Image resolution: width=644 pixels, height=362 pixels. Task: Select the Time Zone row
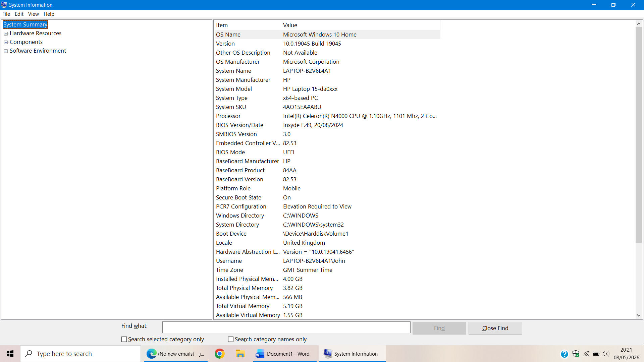click(327, 270)
